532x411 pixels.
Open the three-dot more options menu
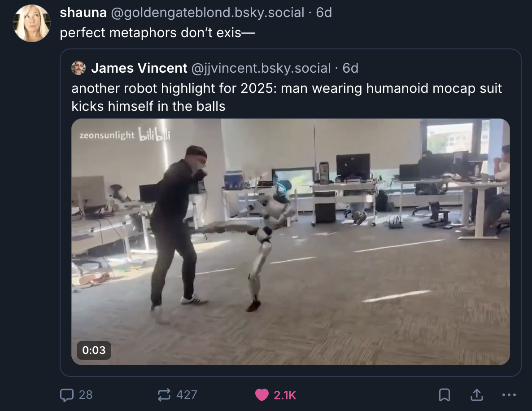click(509, 395)
